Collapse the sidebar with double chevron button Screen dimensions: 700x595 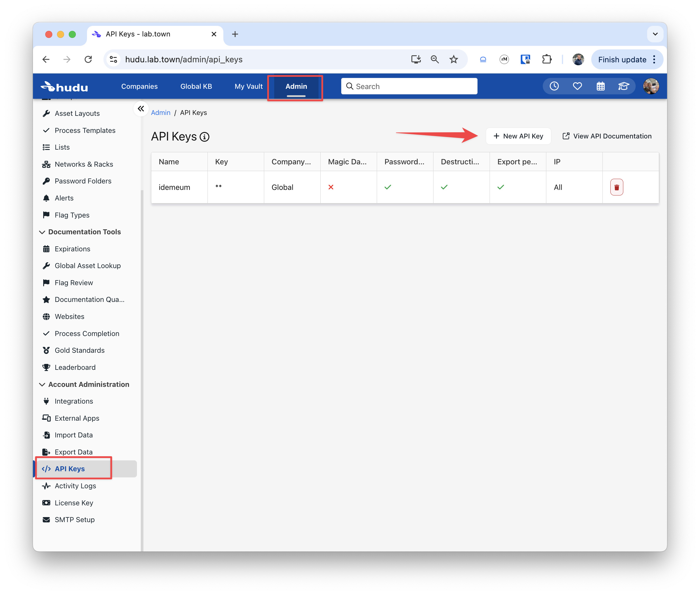click(x=141, y=108)
